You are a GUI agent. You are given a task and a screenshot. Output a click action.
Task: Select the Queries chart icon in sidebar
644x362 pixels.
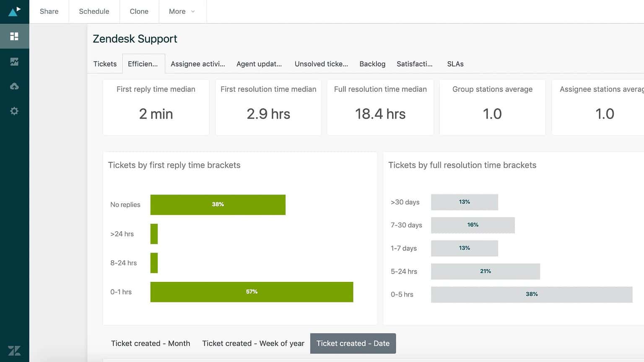tap(15, 61)
